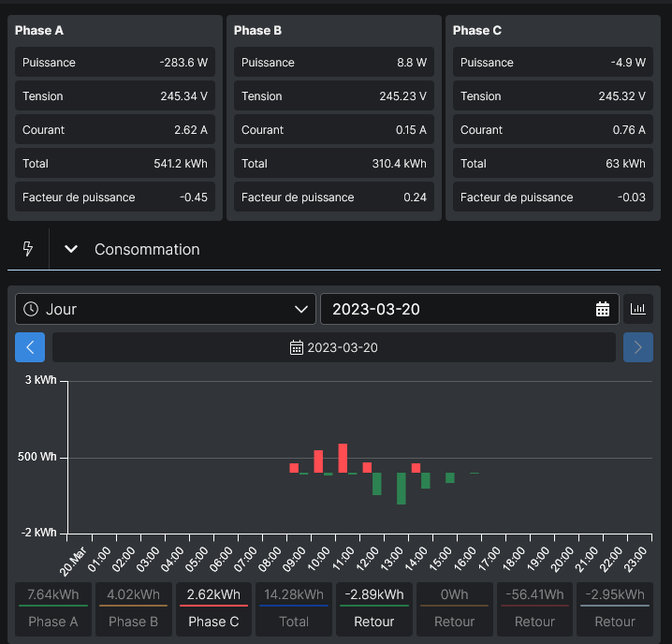
Task: Go to previous day with left arrow
Action: 30,347
